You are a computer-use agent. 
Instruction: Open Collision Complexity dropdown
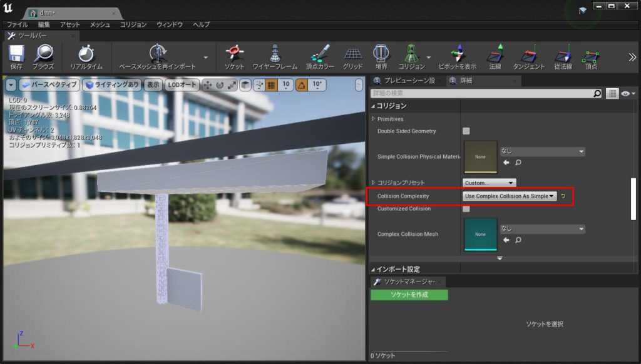(510, 196)
